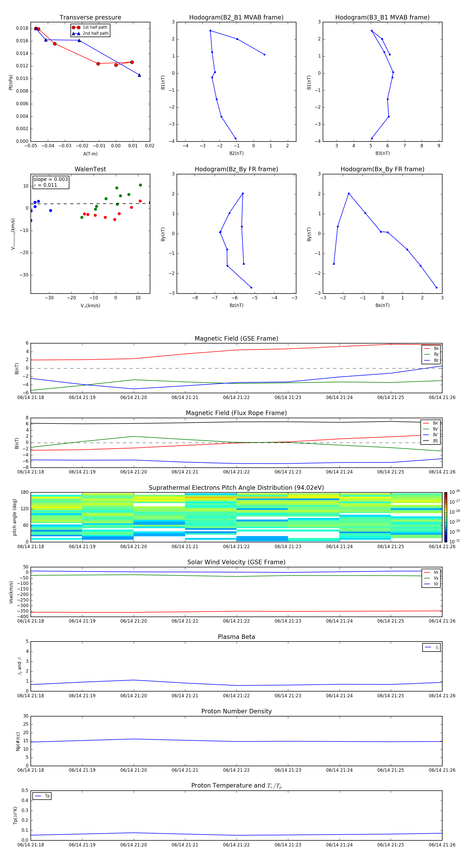Click the 'Magnetic Field (Flux Rope Frame)' title
The image size is (473, 868).
[x=236, y=413]
